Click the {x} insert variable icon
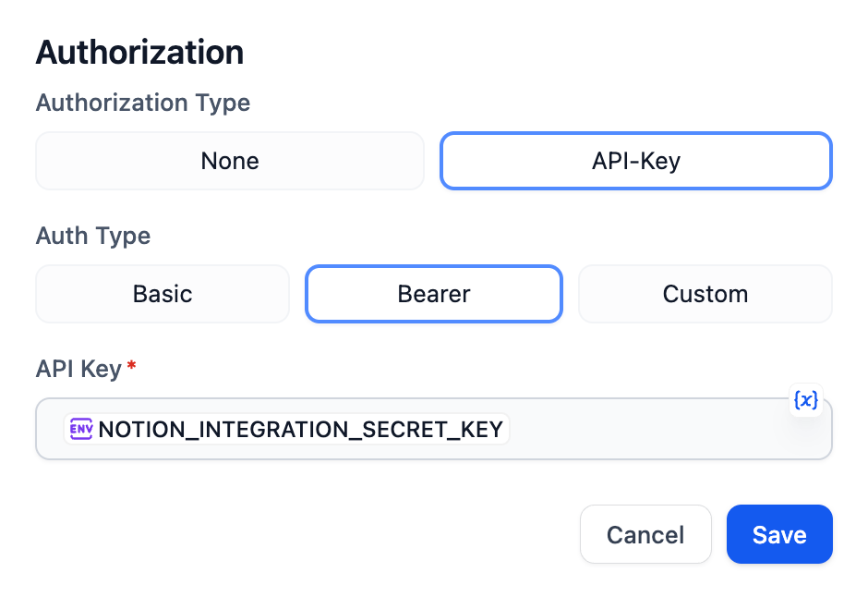 tap(806, 400)
